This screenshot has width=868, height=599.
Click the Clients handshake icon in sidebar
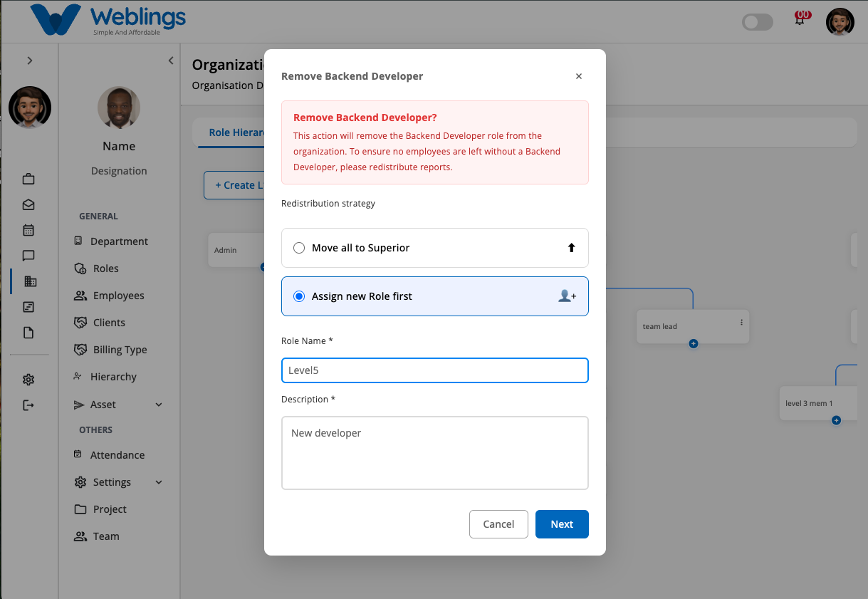[80, 323]
